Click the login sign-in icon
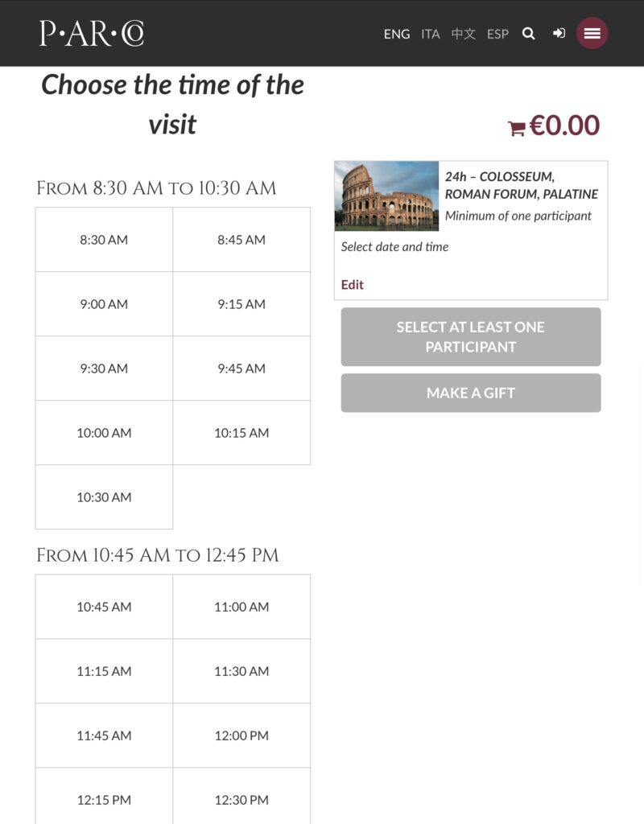This screenshot has width=644, height=824. tap(559, 34)
